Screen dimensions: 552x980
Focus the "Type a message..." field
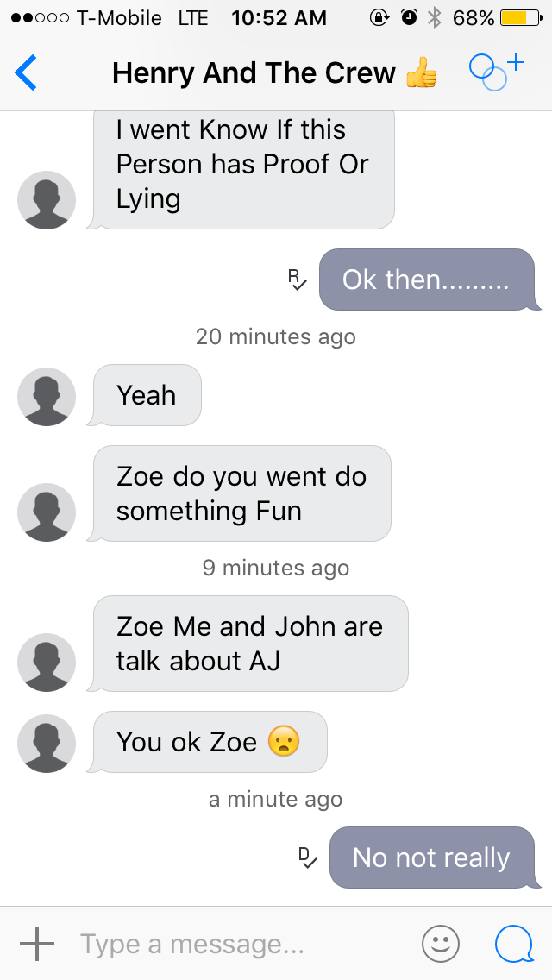pos(244,944)
